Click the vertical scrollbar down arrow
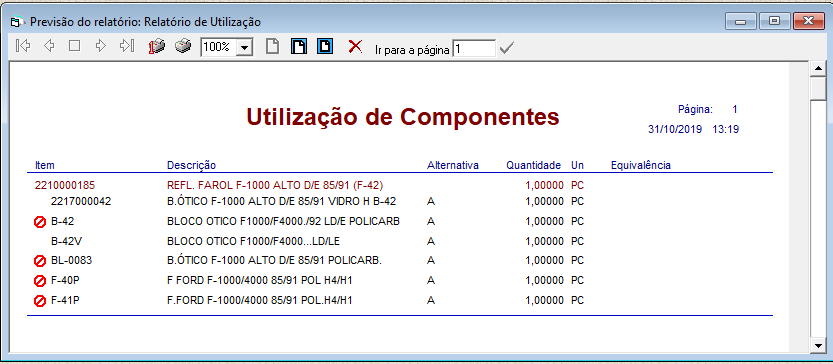This screenshot has height=364, width=833. point(819,346)
